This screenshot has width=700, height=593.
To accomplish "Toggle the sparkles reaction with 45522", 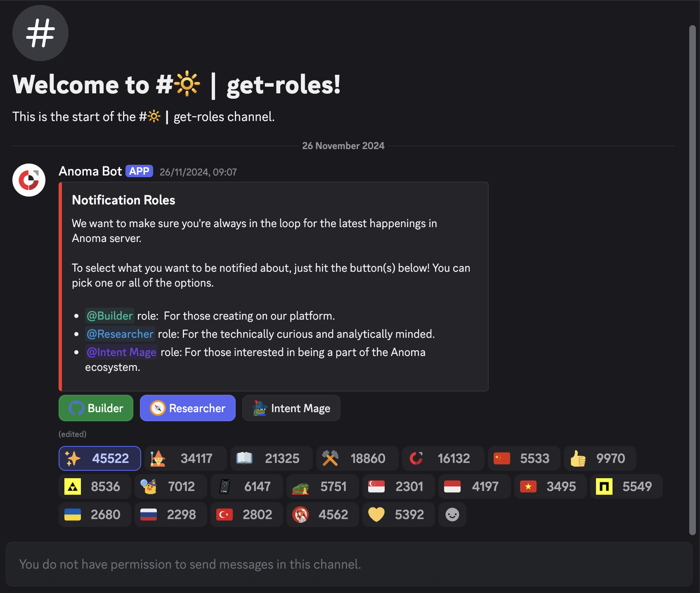I will (x=99, y=458).
